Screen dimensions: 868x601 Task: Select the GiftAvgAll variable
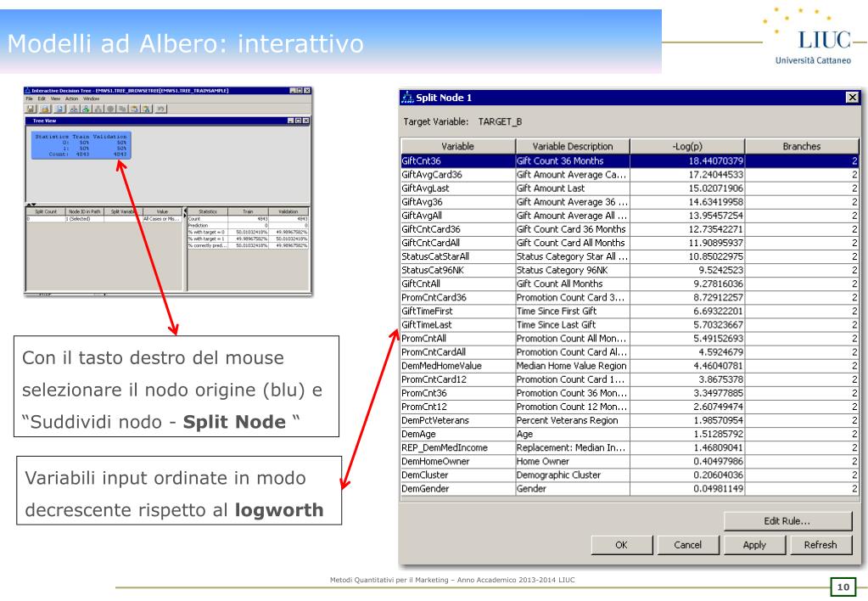[x=458, y=216]
